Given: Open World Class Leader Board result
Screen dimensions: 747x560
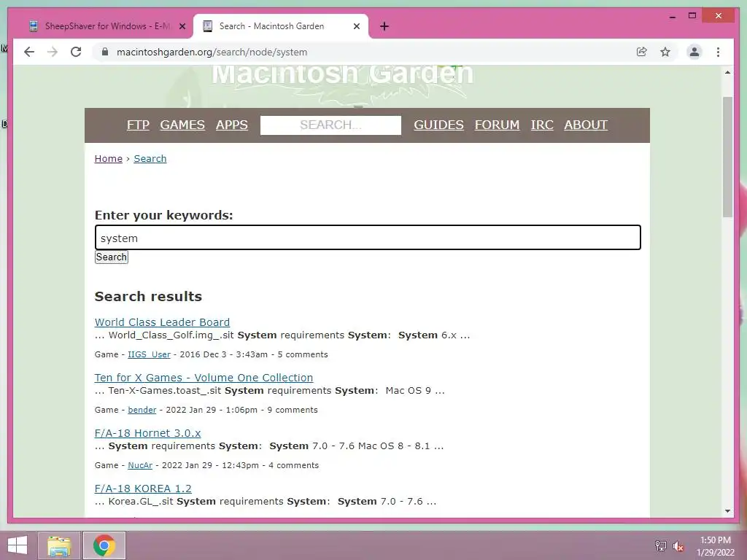Looking at the screenshot, I should (x=162, y=322).
